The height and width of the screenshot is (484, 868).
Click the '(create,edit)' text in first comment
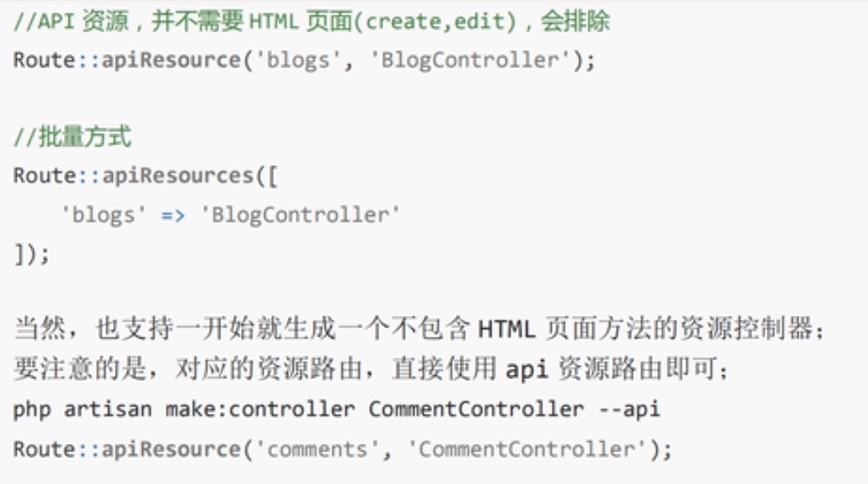(434, 22)
